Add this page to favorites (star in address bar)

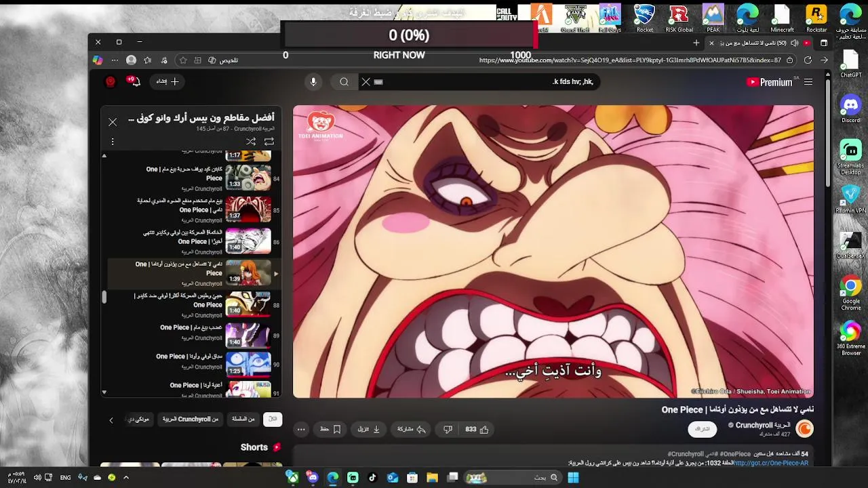pyautogui.click(x=182, y=60)
